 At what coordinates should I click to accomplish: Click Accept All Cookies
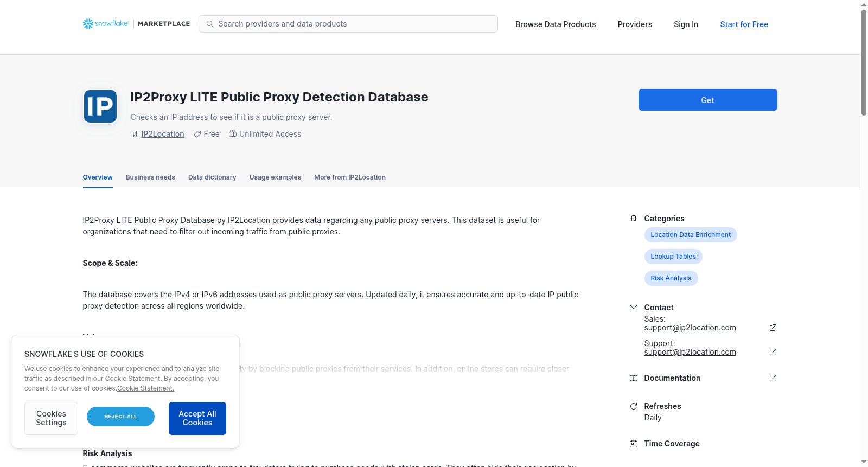click(x=197, y=418)
